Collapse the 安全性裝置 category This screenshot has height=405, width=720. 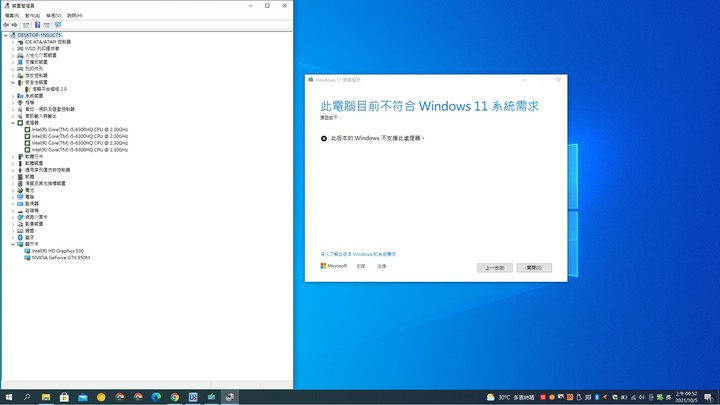(13, 82)
